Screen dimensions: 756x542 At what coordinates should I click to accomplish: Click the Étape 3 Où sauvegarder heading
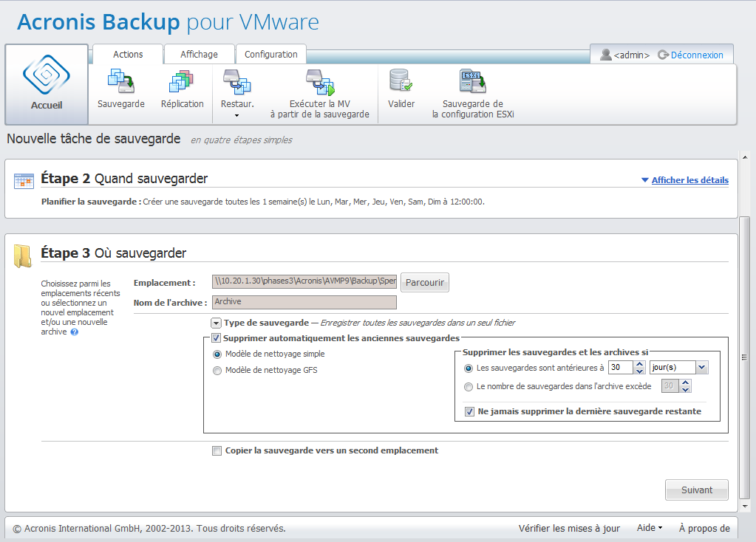[113, 253]
